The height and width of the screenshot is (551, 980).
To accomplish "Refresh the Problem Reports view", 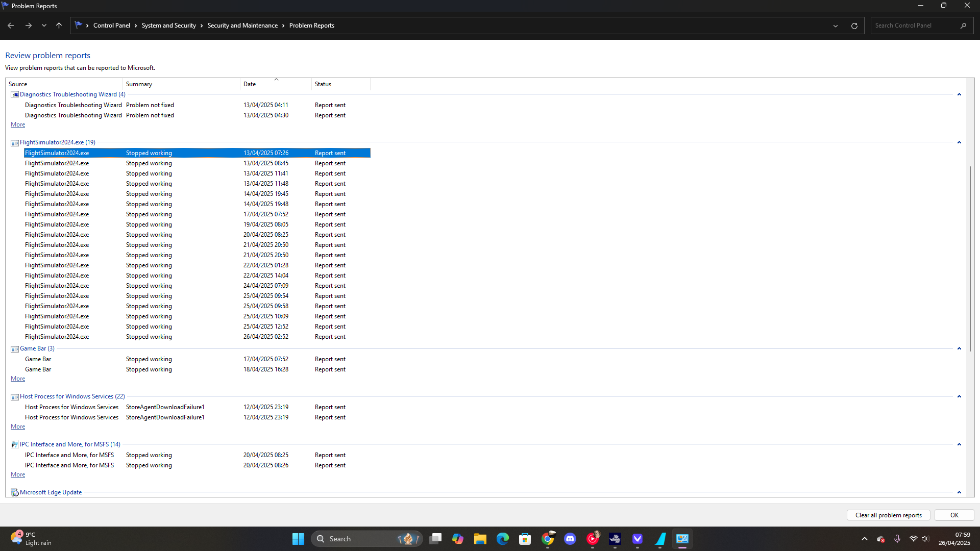I will (x=854, y=26).
